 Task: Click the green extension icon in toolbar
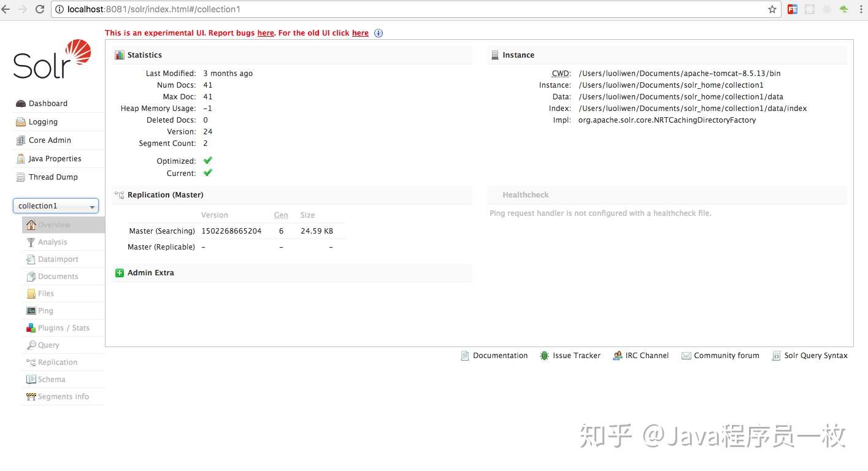point(844,9)
